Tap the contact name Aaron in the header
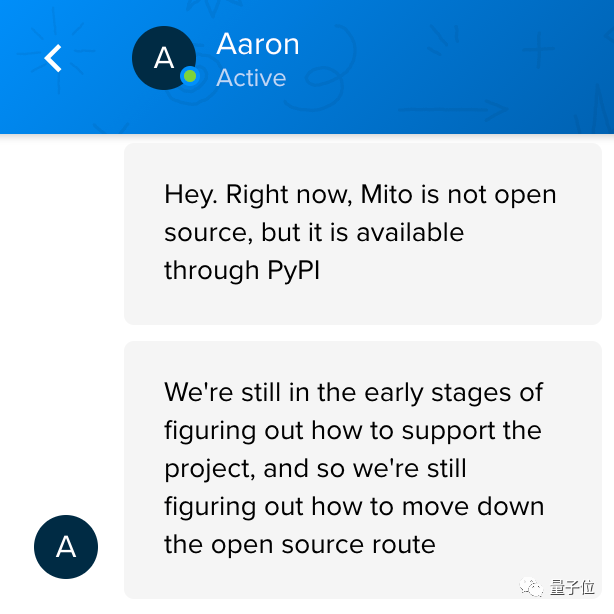This screenshot has height=614, width=614. 258,44
